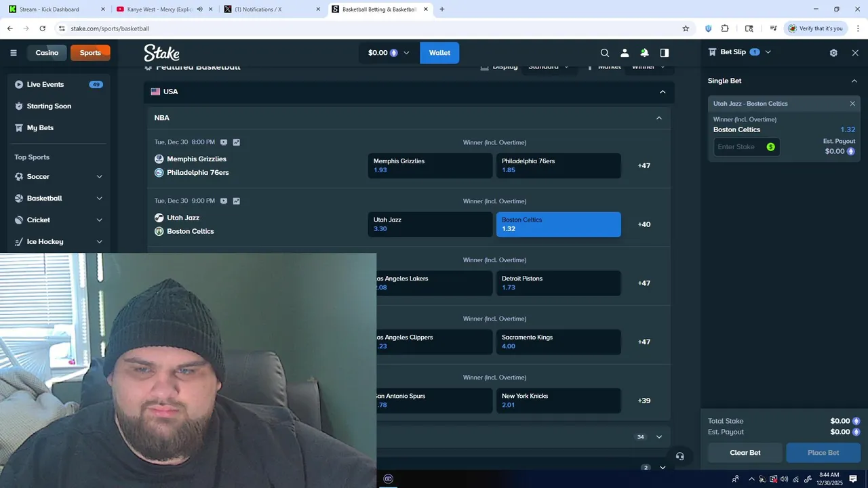
Task: Open stats chart icon for Memphis Grizzlies game
Action: coord(237,142)
